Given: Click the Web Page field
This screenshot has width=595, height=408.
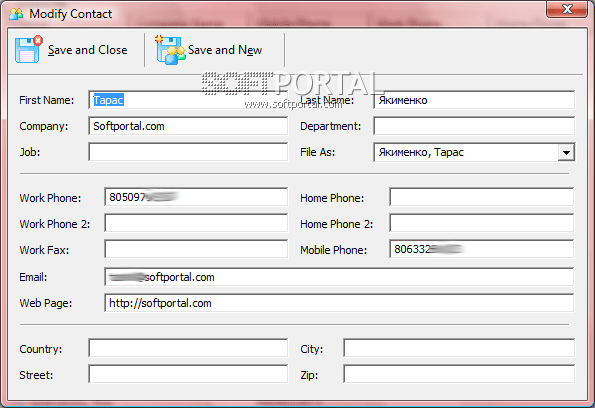Looking at the screenshot, I should click(x=339, y=303).
